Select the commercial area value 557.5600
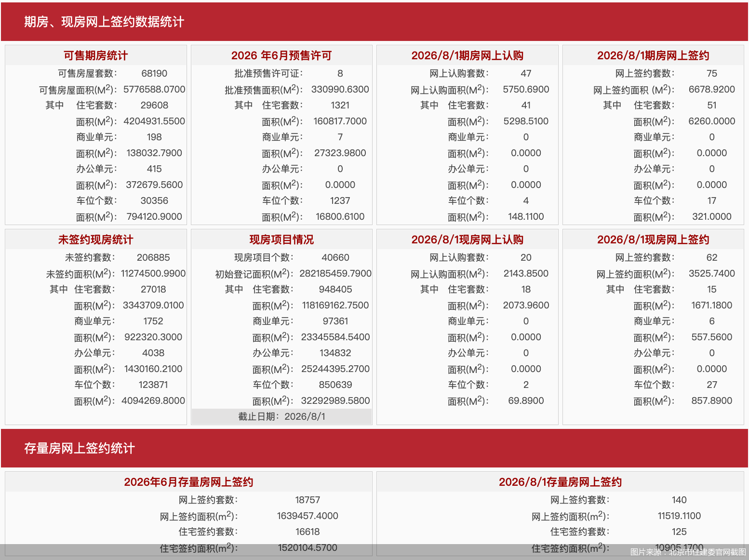This screenshot has width=749, height=560. pyautogui.click(x=712, y=337)
